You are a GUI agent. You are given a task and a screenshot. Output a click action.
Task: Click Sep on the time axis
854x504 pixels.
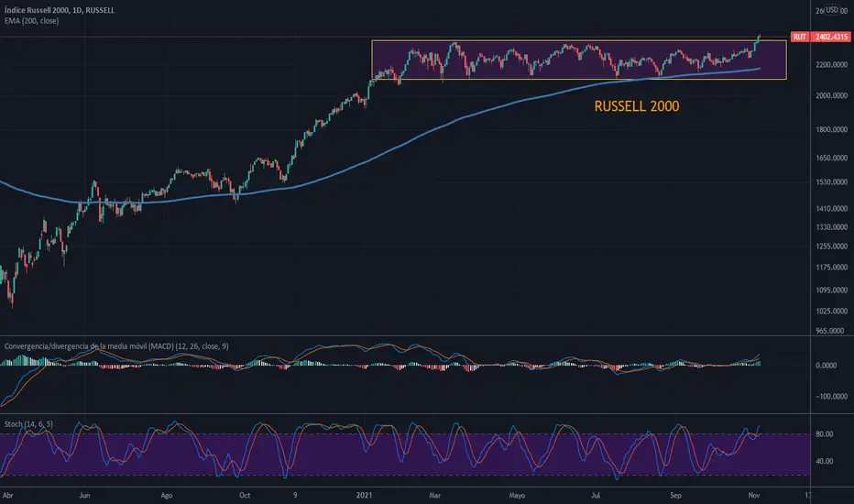pyautogui.click(x=675, y=495)
